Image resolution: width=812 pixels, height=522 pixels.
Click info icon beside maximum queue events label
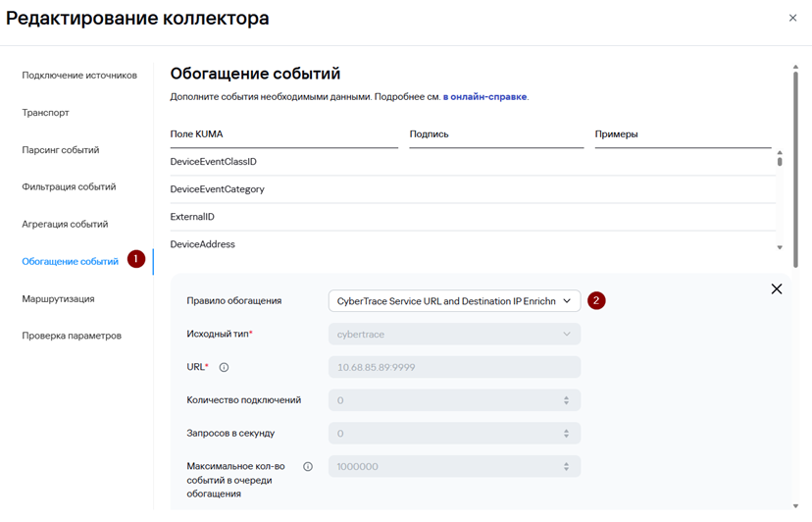coord(308,466)
